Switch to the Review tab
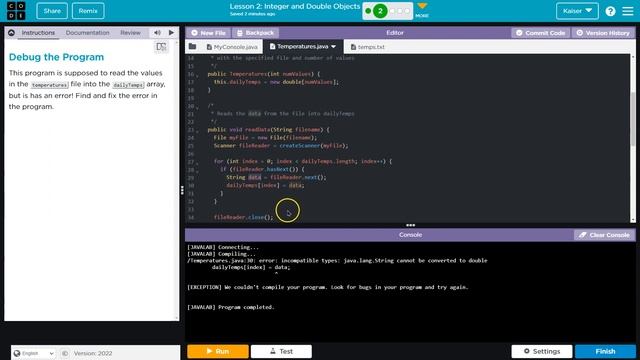 point(130,33)
